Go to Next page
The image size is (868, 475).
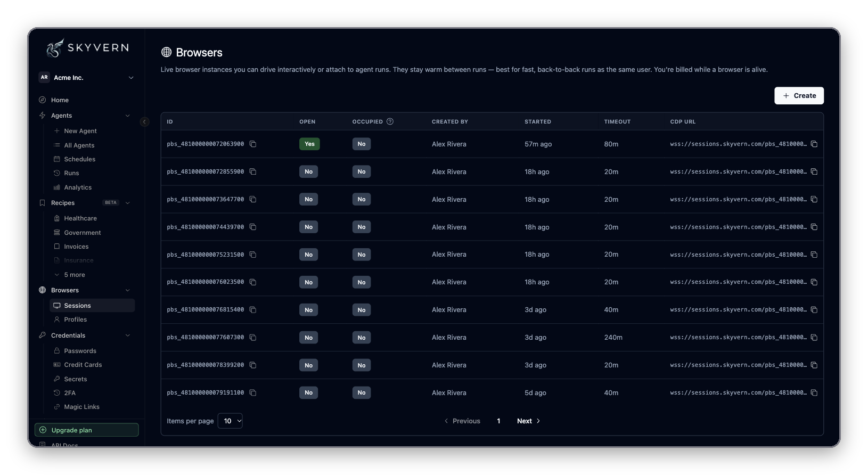(529, 421)
